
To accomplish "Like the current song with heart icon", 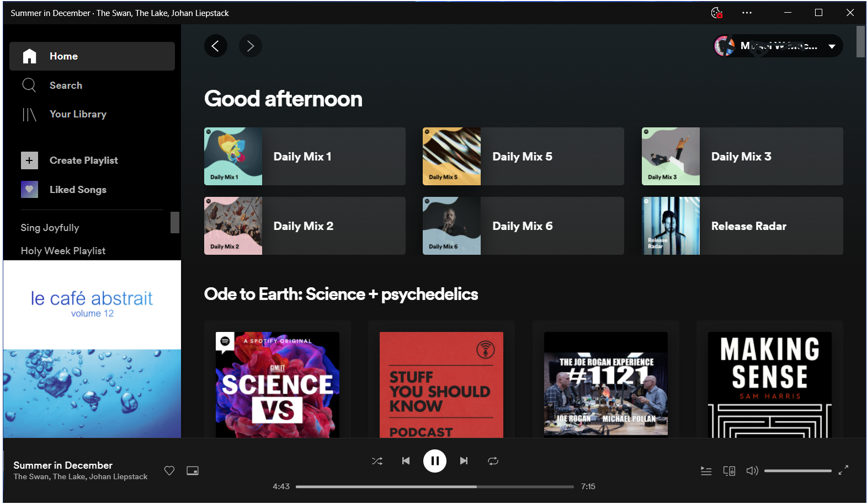I will point(169,470).
